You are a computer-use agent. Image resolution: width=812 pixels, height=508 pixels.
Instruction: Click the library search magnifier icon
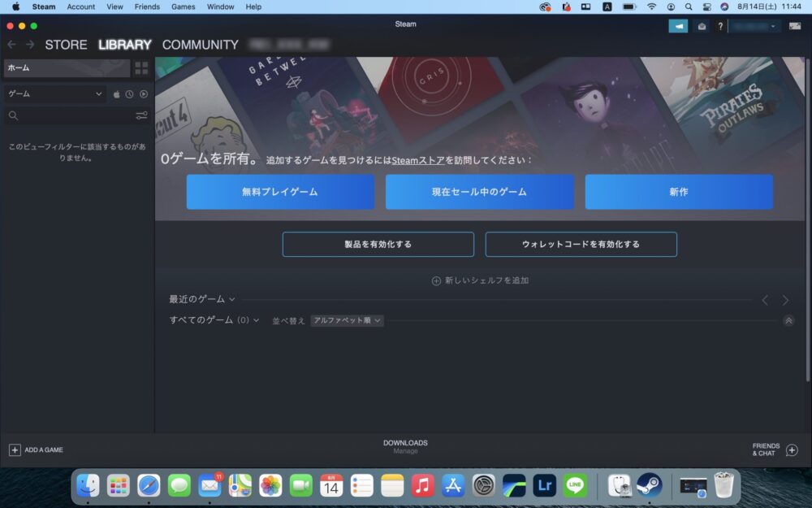click(x=14, y=115)
